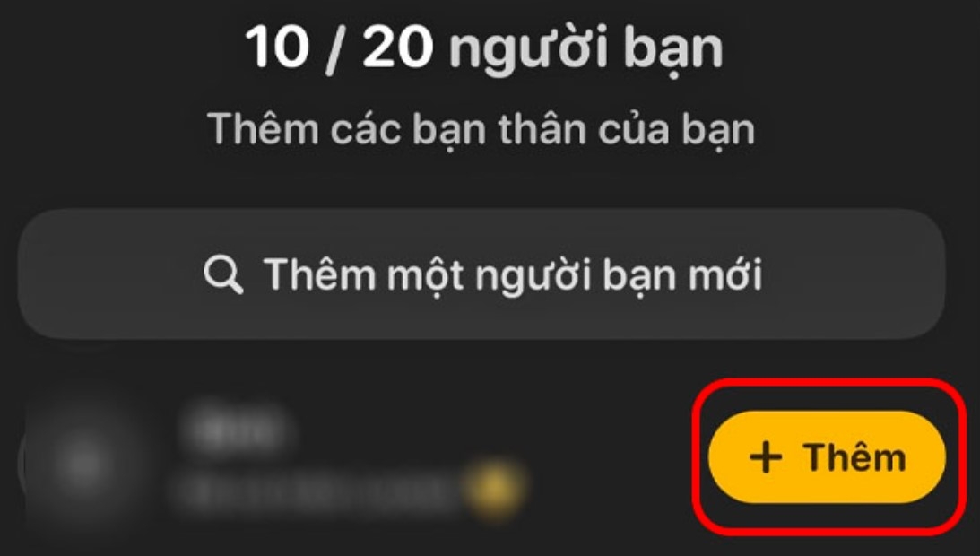
Task: Tap the search glass inside the search bar
Action: [223, 274]
